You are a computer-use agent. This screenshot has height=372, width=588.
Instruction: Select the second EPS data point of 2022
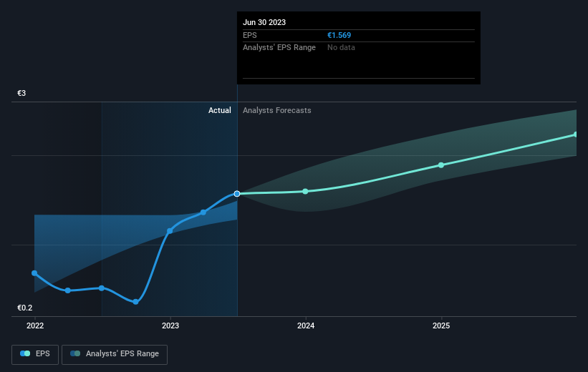(x=68, y=290)
